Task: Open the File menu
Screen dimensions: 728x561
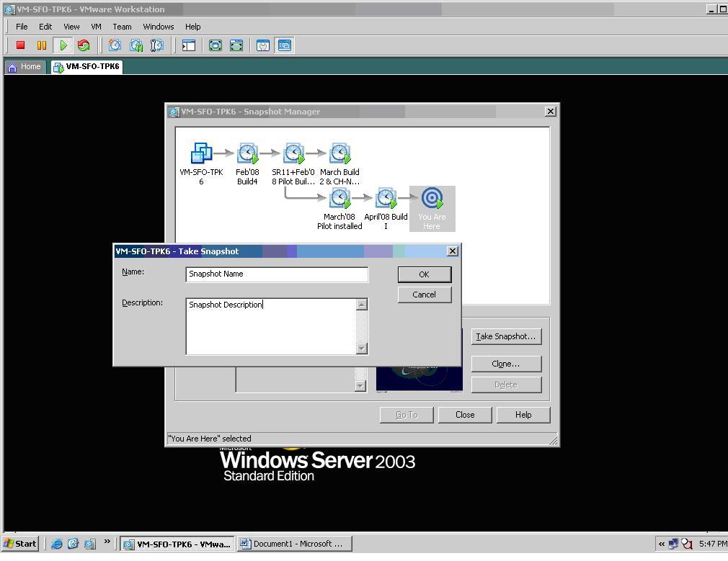Action: tap(22, 27)
